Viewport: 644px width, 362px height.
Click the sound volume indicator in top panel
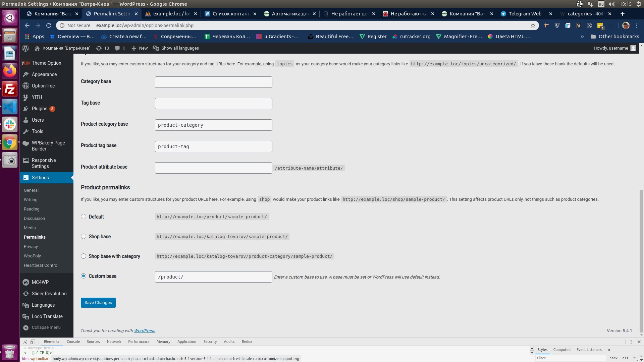(611, 4)
